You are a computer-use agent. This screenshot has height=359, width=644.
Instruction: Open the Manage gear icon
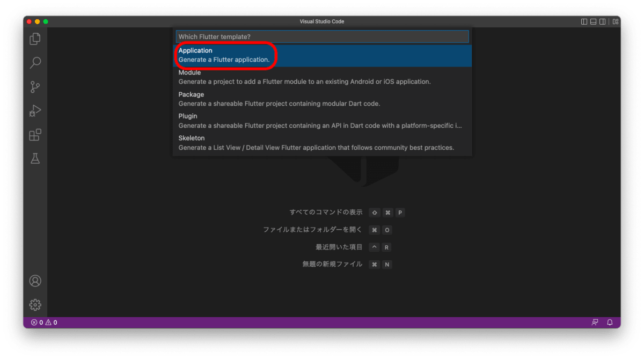35,305
